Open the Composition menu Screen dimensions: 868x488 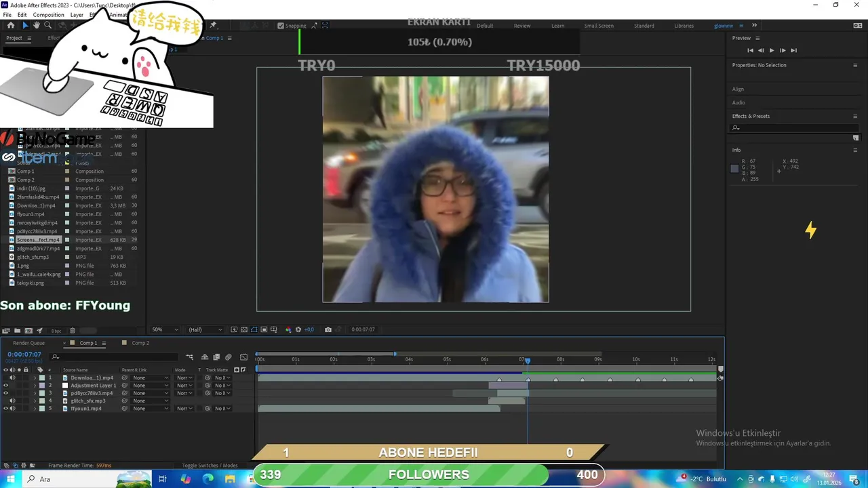click(x=48, y=15)
